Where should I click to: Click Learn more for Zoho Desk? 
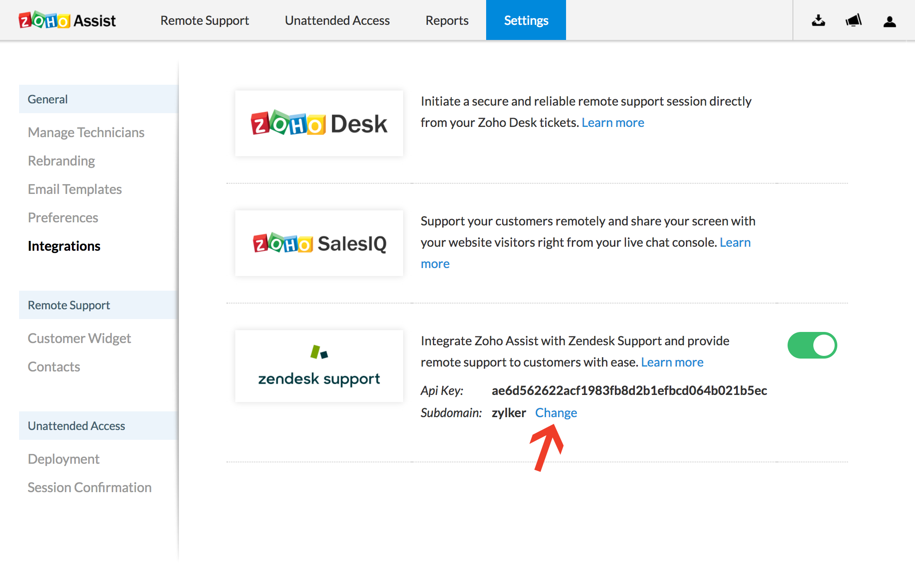click(x=613, y=122)
